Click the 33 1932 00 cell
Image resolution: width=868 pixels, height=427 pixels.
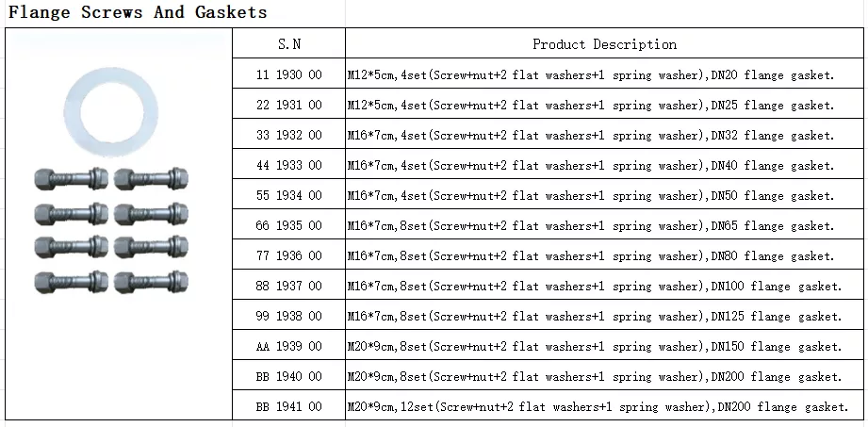coord(288,135)
